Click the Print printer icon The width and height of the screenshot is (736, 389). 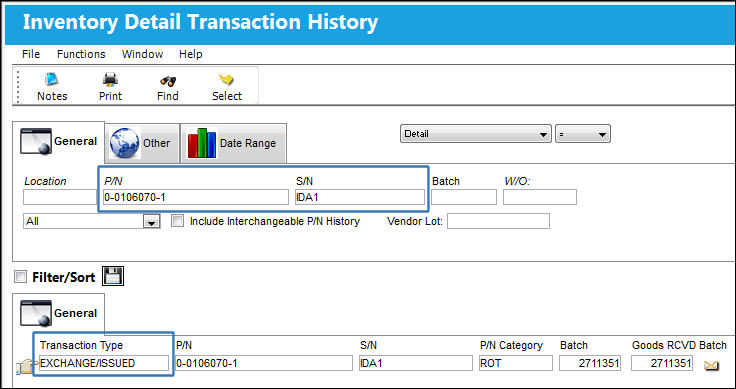point(110,79)
